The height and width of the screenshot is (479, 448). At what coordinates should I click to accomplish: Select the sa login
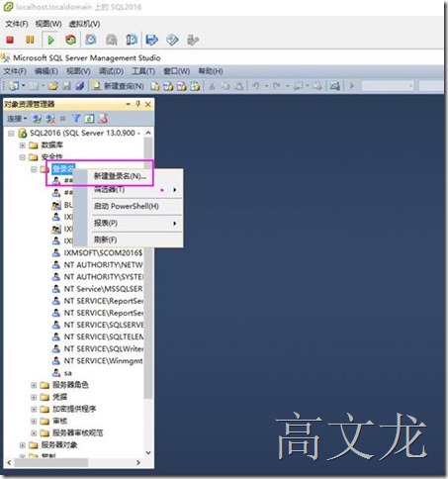coord(67,373)
